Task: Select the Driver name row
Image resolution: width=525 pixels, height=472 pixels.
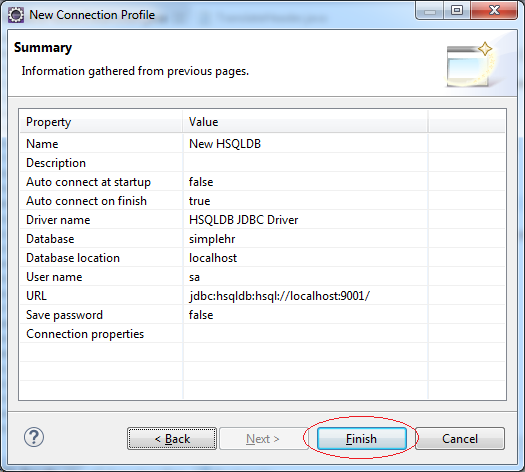Action: 262,220
